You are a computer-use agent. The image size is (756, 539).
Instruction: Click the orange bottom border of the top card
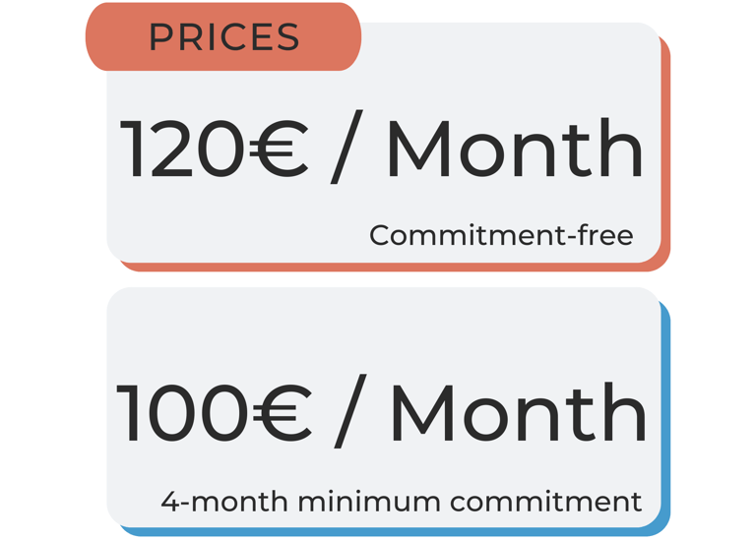394,267
